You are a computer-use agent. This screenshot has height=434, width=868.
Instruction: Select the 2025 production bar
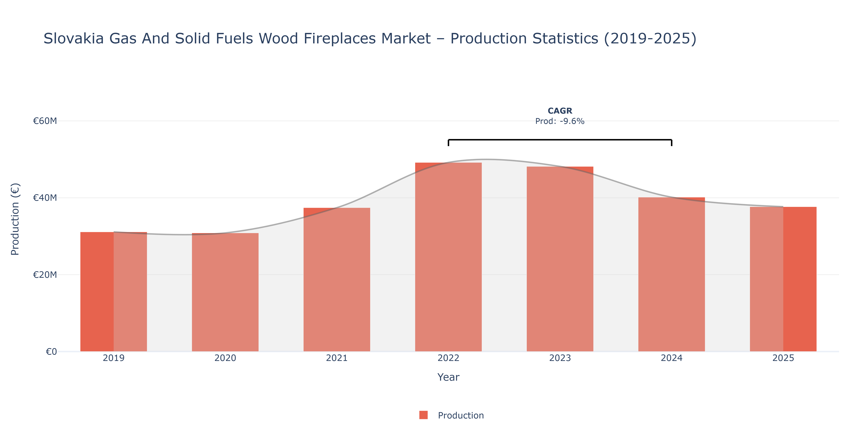[x=783, y=279]
